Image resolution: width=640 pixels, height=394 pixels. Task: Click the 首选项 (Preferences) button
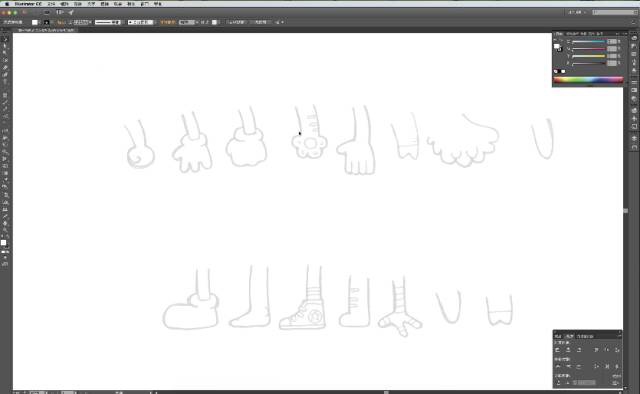pyautogui.click(x=260, y=22)
